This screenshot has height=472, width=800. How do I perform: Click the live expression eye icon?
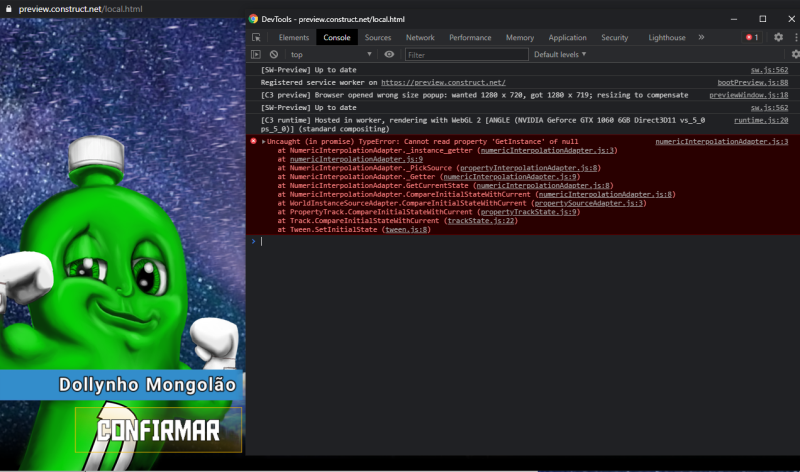coord(389,54)
